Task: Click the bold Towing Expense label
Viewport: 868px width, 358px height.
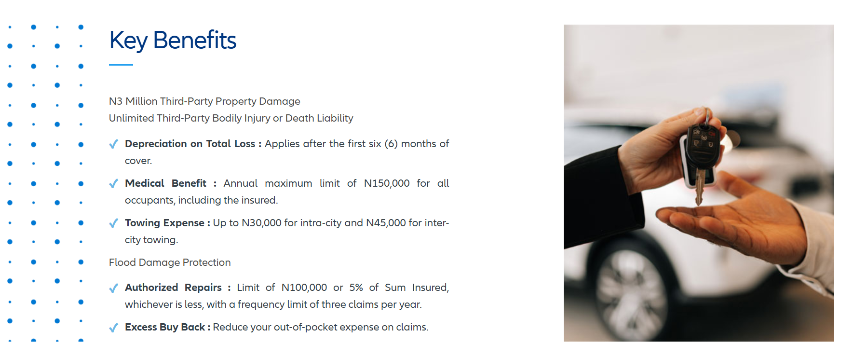Action: [164, 223]
